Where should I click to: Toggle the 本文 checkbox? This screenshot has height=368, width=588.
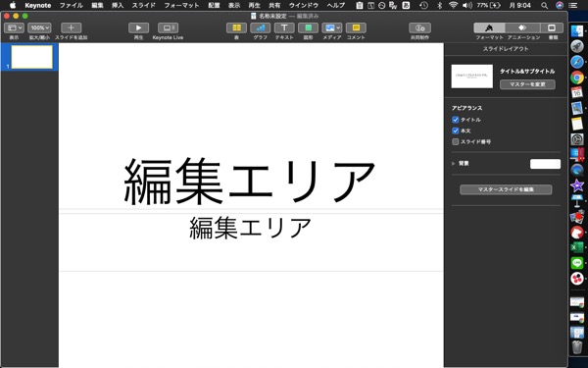456,131
